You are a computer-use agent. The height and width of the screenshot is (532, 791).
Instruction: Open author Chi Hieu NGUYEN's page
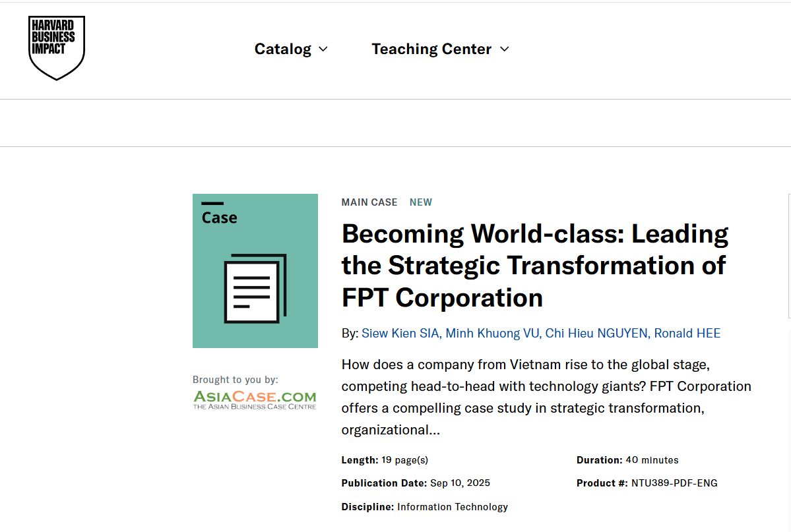pyautogui.click(x=596, y=334)
